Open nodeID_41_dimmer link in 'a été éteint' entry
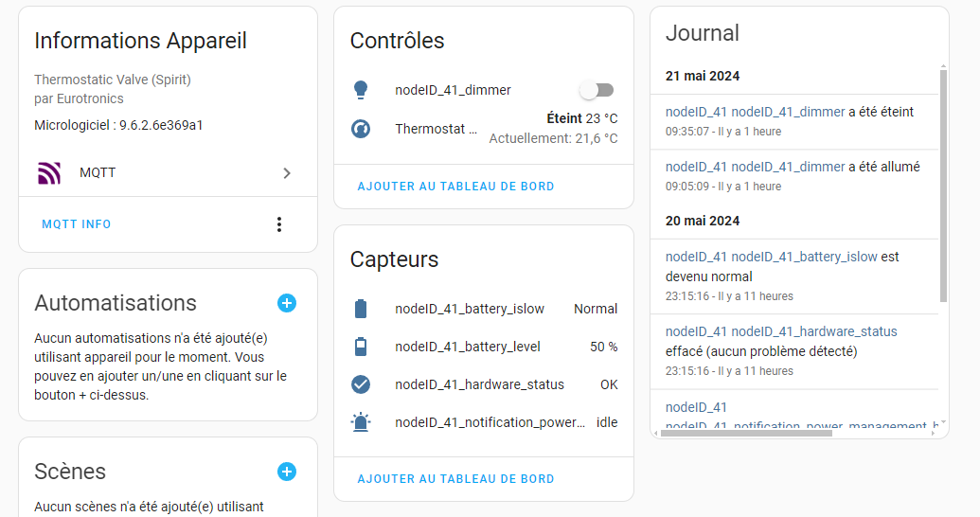Viewport: 980px width, 517px height. [788, 112]
